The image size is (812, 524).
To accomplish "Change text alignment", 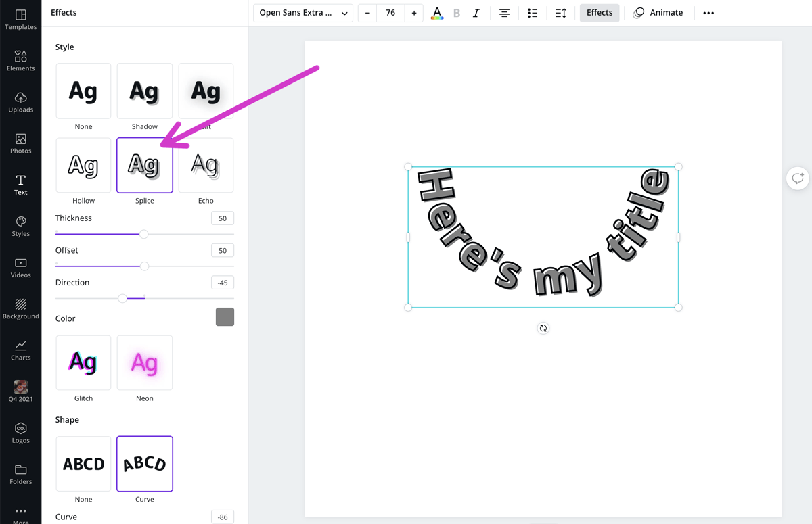I will point(504,13).
